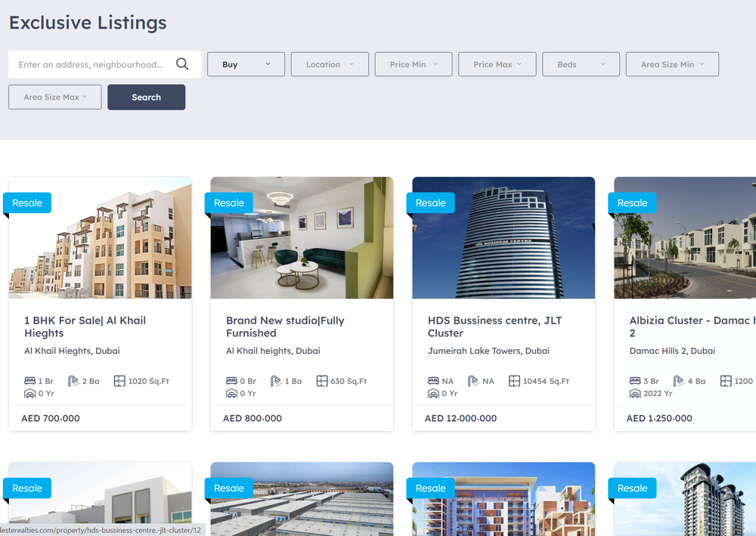This screenshot has width=756, height=536.
Task: Click Resale badge on Brand New studio card
Action: click(x=229, y=203)
